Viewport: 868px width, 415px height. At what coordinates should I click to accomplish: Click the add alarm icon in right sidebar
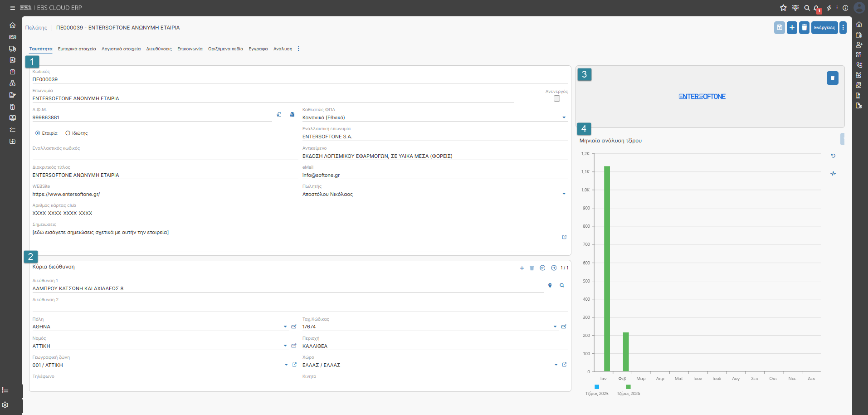coord(859,75)
